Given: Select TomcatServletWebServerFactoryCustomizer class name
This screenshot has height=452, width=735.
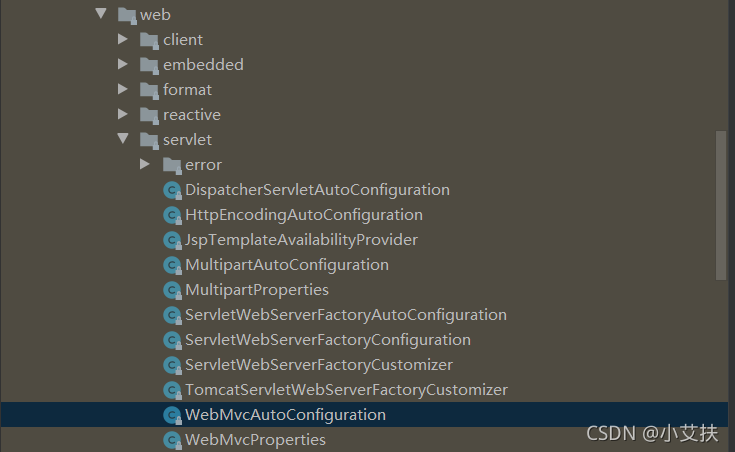Looking at the screenshot, I should tap(346, 390).
